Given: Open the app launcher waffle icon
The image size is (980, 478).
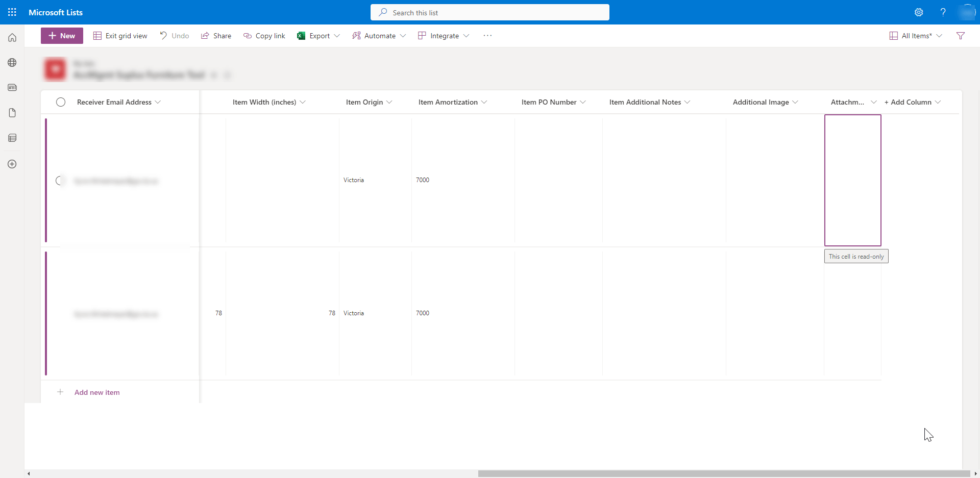Looking at the screenshot, I should click(x=12, y=12).
